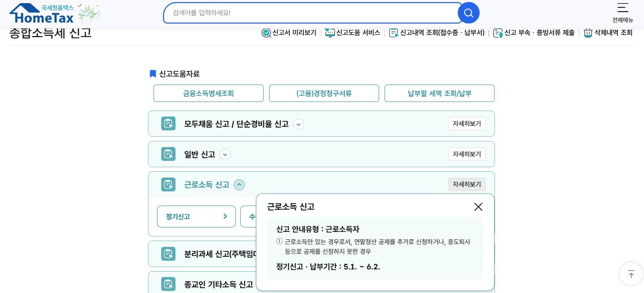Screen dimensions: 644x293
Task: Click the 종교인 기타소득 신고 title
Action: pos(218,284)
